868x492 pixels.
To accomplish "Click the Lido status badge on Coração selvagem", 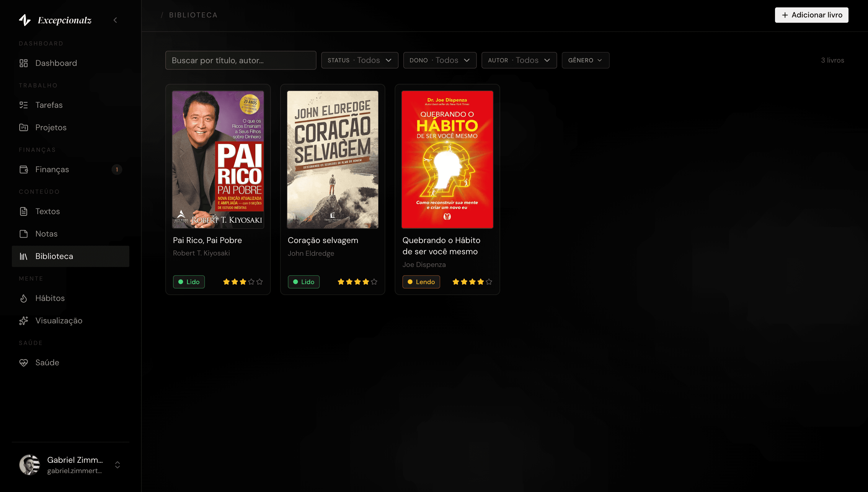I will pyautogui.click(x=304, y=282).
